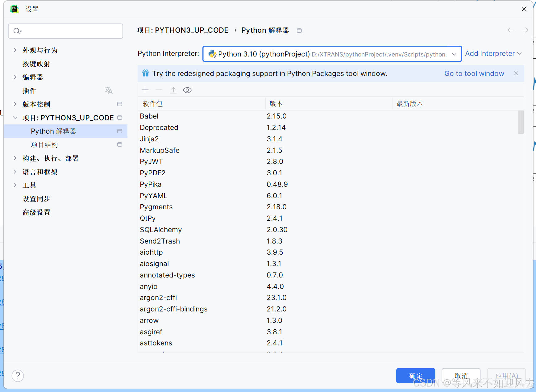The image size is (536, 392).
Task: Open the 高级设置 settings page
Action: coord(36,212)
